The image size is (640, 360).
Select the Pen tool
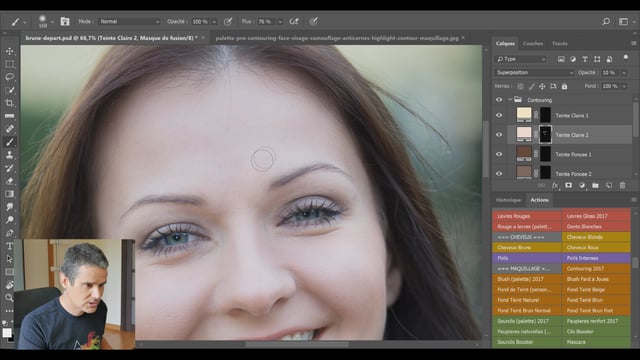tap(9, 233)
